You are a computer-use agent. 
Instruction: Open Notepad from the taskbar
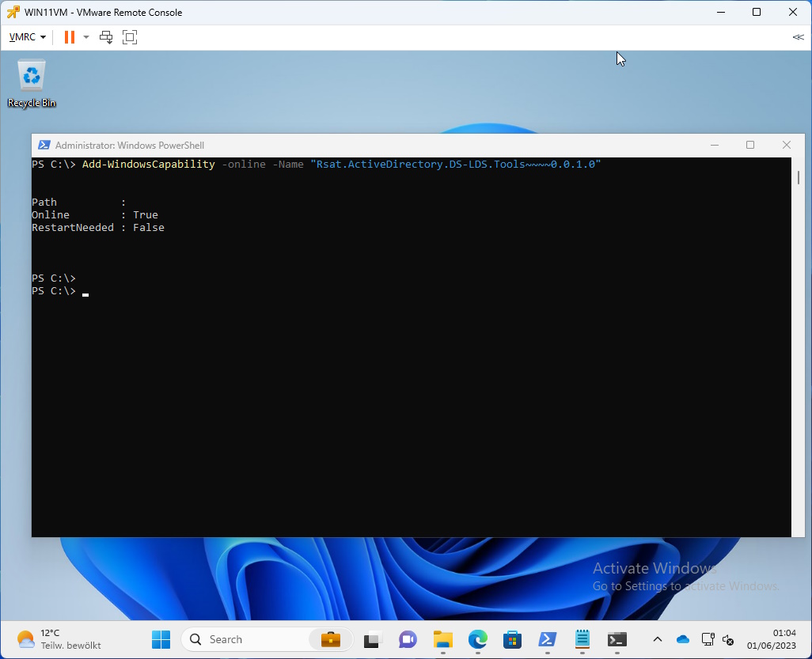pos(582,638)
